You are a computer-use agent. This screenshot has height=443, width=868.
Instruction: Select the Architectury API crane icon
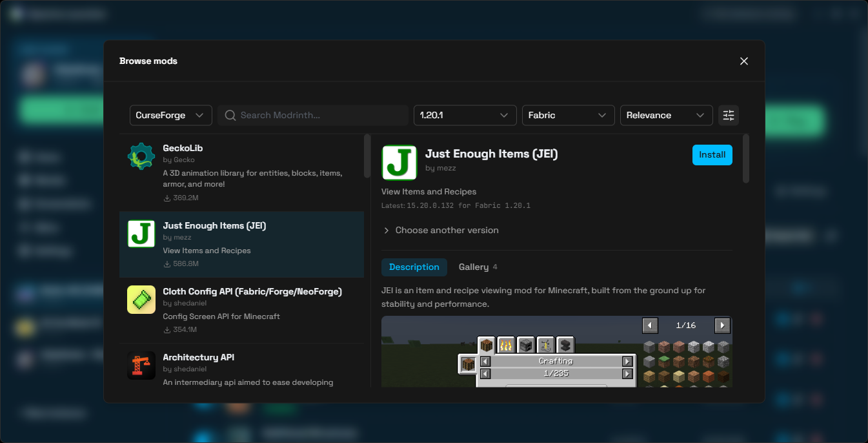[x=141, y=366]
